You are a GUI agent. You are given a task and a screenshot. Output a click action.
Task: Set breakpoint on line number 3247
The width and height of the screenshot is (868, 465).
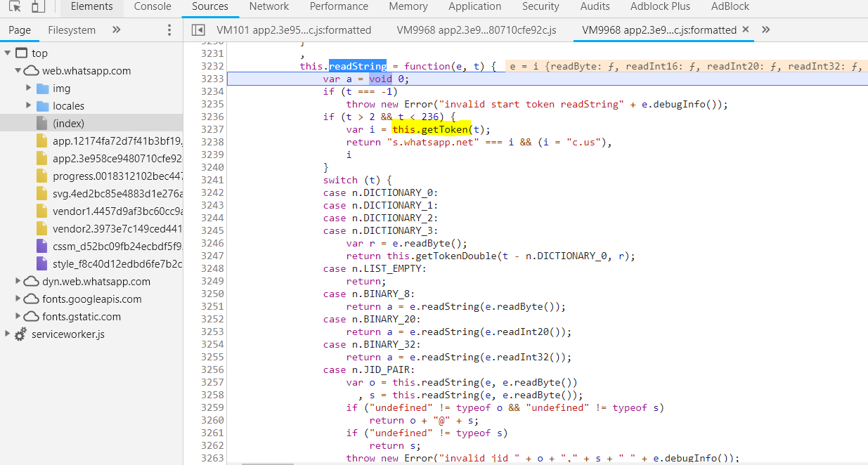[x=212, y=256]
